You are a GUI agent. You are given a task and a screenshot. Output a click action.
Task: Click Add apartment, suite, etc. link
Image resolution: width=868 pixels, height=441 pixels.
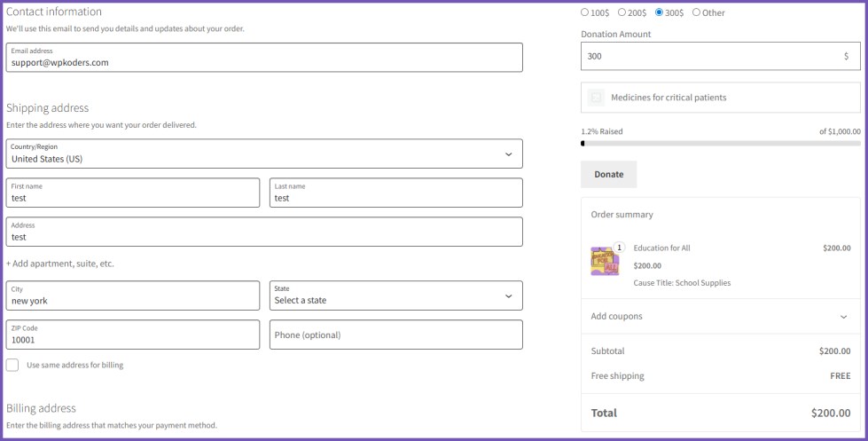click(60, 264)
